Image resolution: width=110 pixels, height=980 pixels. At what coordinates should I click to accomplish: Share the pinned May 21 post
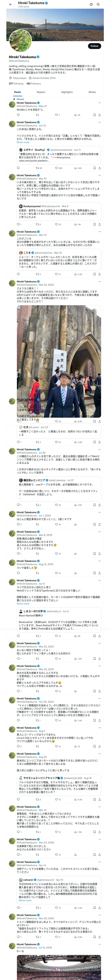(99, 114)
